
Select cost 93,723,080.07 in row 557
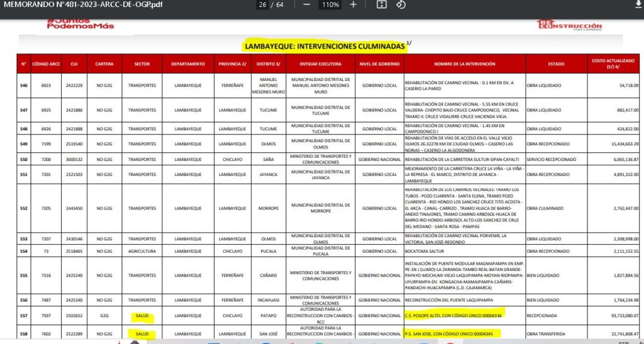click(625, 316)
